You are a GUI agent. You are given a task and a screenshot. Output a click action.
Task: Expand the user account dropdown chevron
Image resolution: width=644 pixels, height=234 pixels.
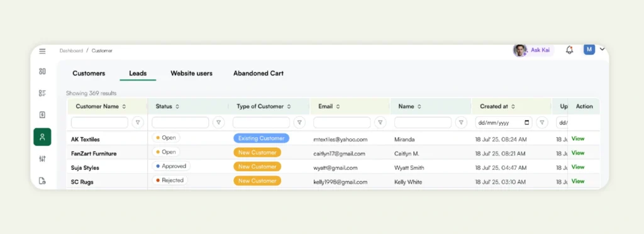602,49
